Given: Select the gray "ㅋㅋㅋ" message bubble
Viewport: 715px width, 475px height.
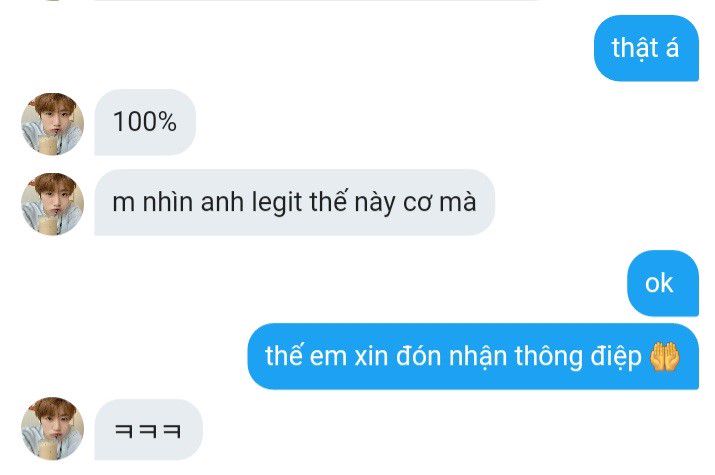Looking at the screenshot, I should click(x=148, y=429).
